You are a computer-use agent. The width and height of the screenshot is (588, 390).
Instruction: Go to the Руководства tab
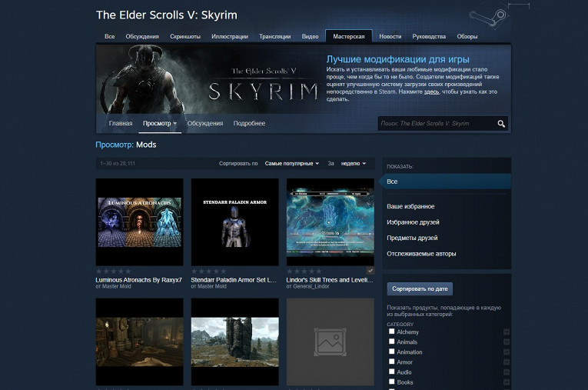click(x=429, y=36)
